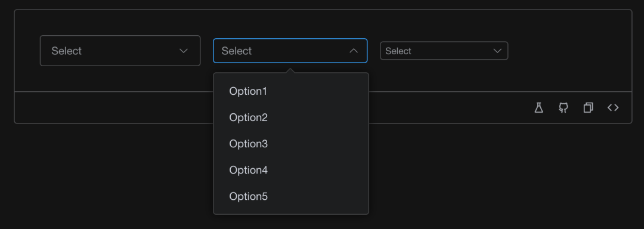Open demo in playground via flask icon
Image resolution: width=644 pixels, height=229 pixels.
(538, 108)
